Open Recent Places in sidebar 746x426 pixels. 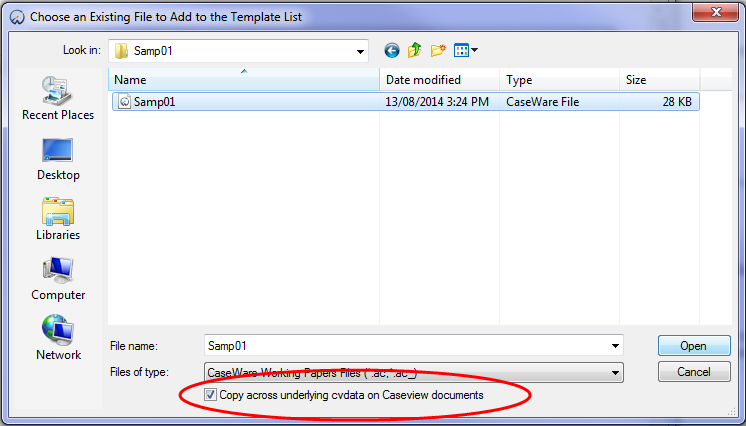click(58, 99)
